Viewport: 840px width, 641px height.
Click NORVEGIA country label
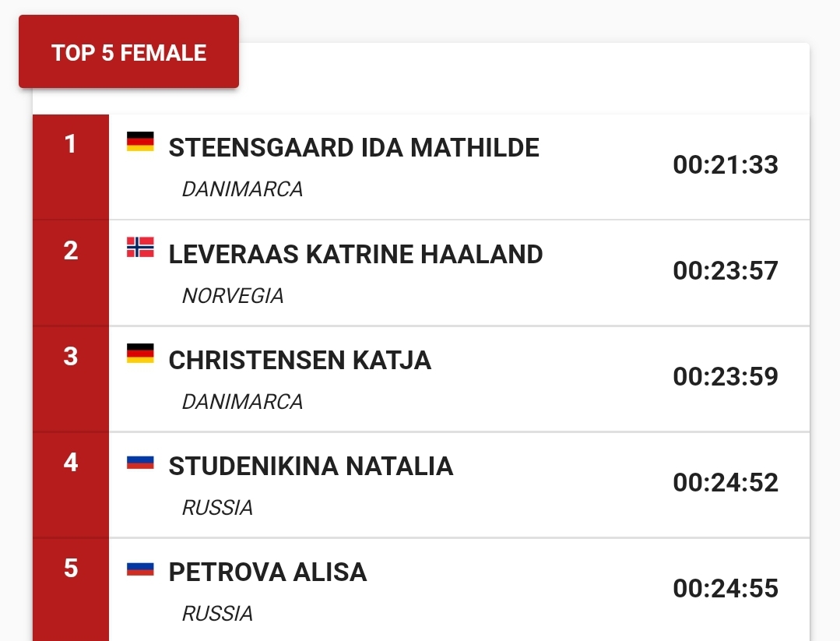pos(233,296)
